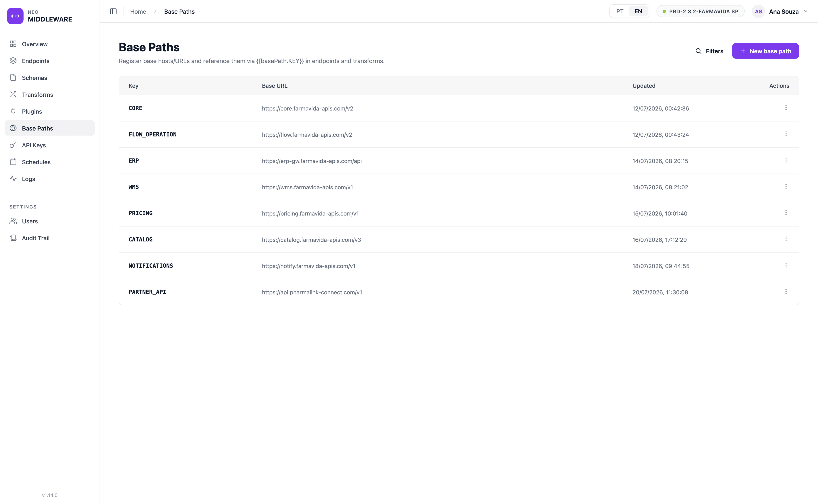Viewport: 818px width, 504px height.
Task: Click New base path button
Action: 765,51
